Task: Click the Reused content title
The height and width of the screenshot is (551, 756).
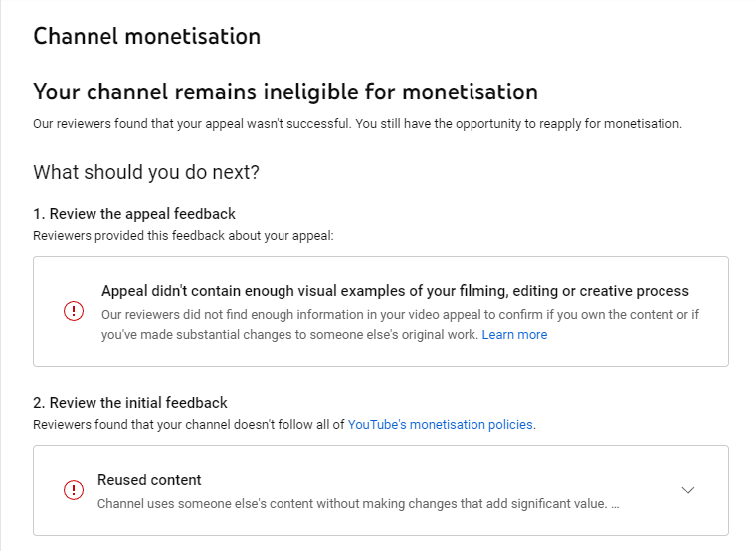Action: (149, 480)
